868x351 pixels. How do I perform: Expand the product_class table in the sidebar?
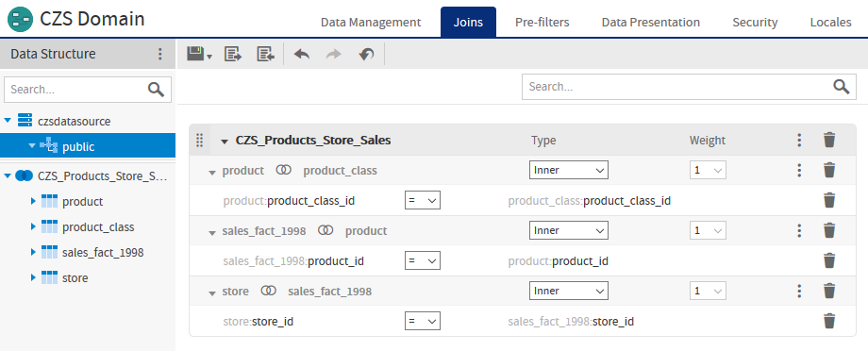(x=33, y=227)
